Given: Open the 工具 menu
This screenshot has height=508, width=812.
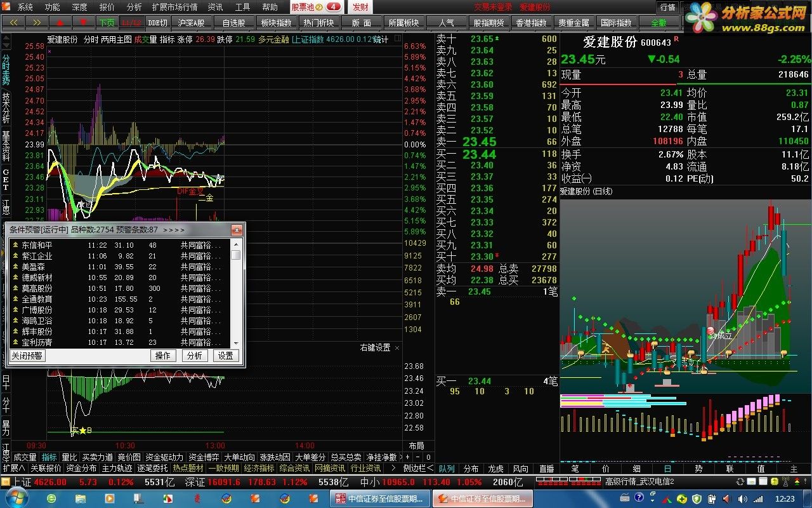Looking at the screenshot, I should point(242,7).
